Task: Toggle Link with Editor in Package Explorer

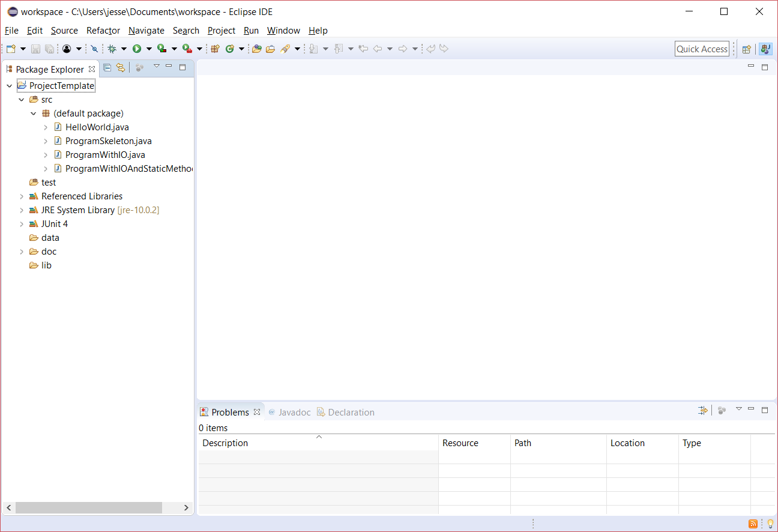Action: pos(121,68)
